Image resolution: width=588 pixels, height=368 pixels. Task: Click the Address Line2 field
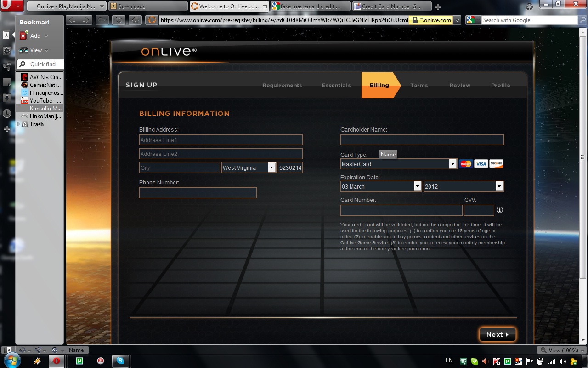coord(221,154)
